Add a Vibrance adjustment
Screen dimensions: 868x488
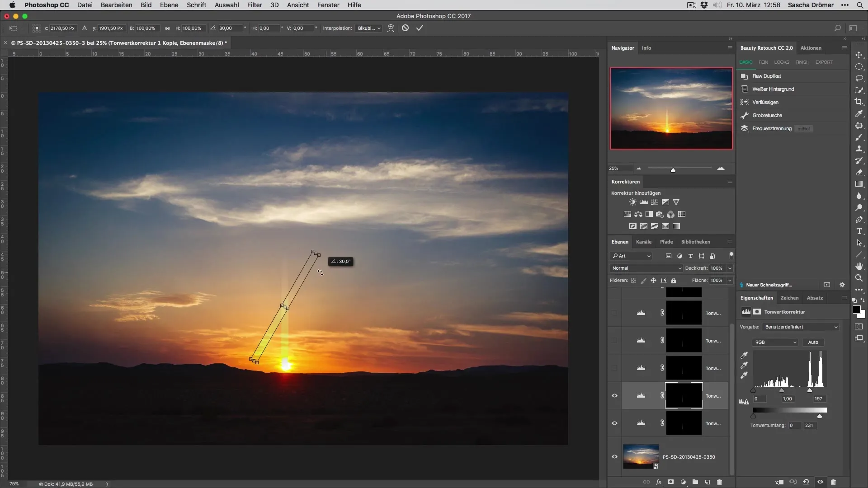676,202
